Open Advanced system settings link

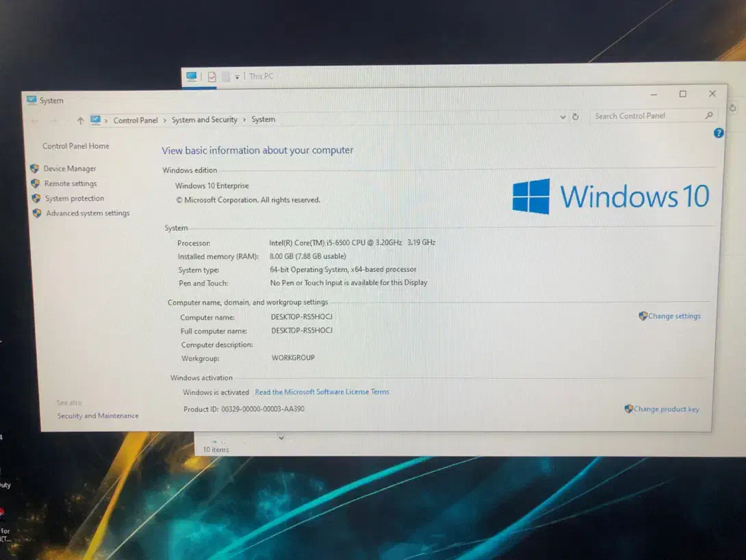[x=88, y=213]
